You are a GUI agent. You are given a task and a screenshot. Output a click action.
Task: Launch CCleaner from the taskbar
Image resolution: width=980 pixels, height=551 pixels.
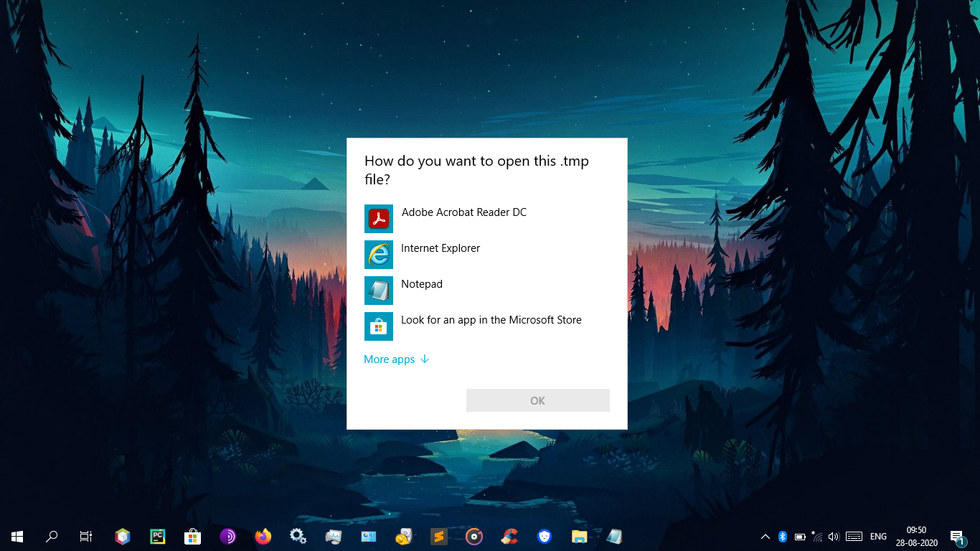click(509, 536)
